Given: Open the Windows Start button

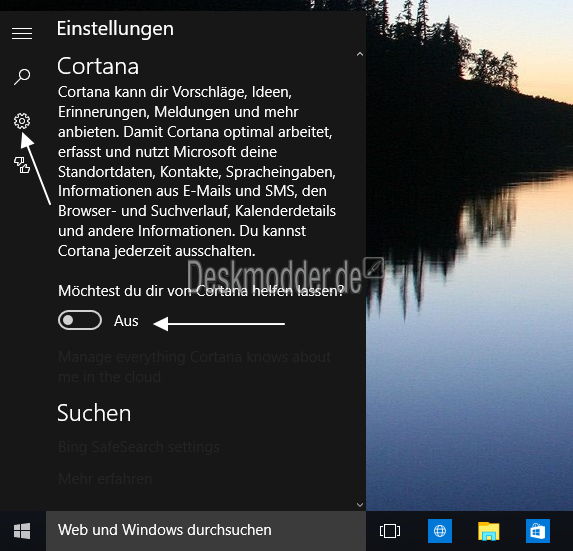Looking at the screenshot, I should tap(22, 531).
